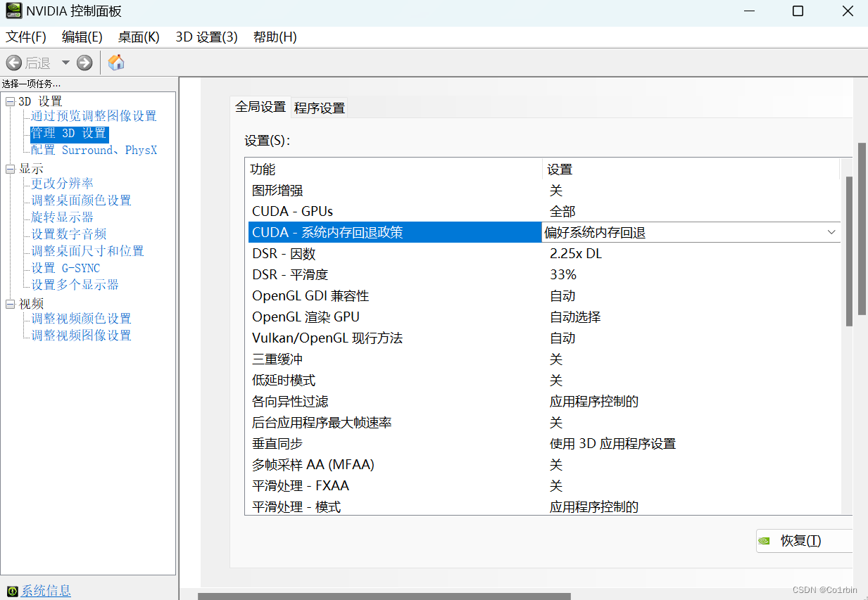
Task: Select the DSR - 平滑度 row
Action: pos(543,274)
